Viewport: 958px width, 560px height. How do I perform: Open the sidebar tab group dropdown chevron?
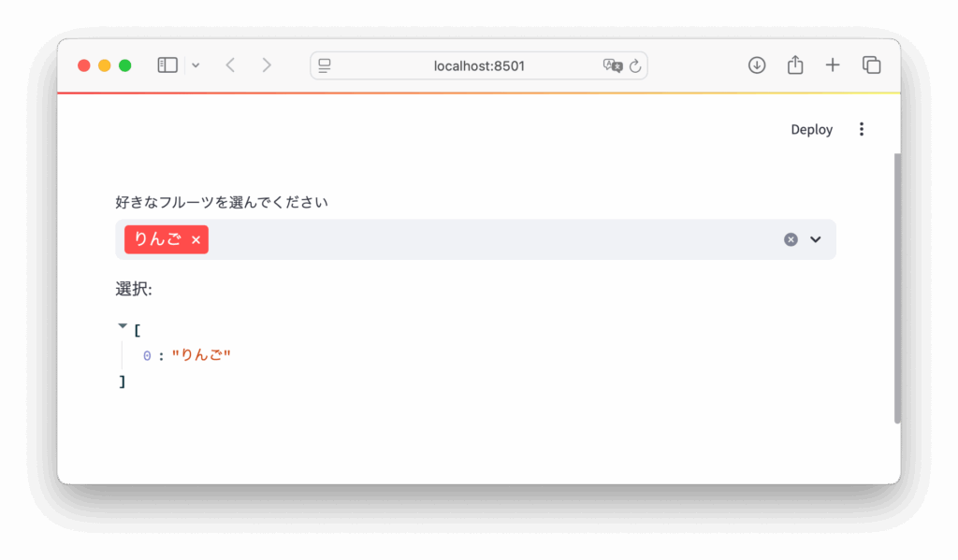(196, 65)
